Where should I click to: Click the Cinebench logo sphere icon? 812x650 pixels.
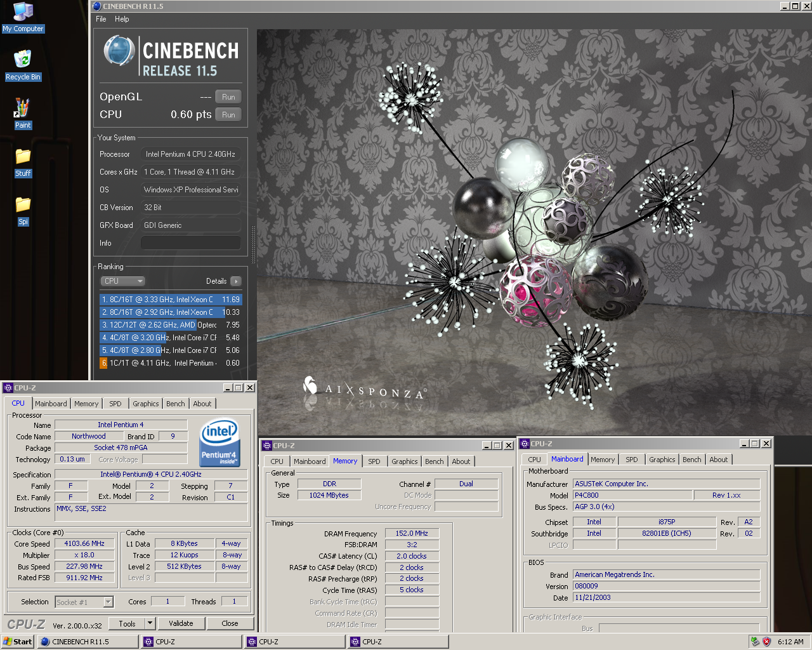click(x=119, y=51)
